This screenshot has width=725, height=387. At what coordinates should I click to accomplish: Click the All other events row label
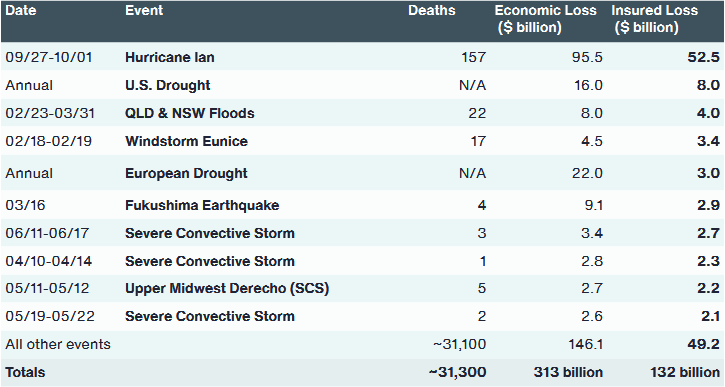click(58, 344)
